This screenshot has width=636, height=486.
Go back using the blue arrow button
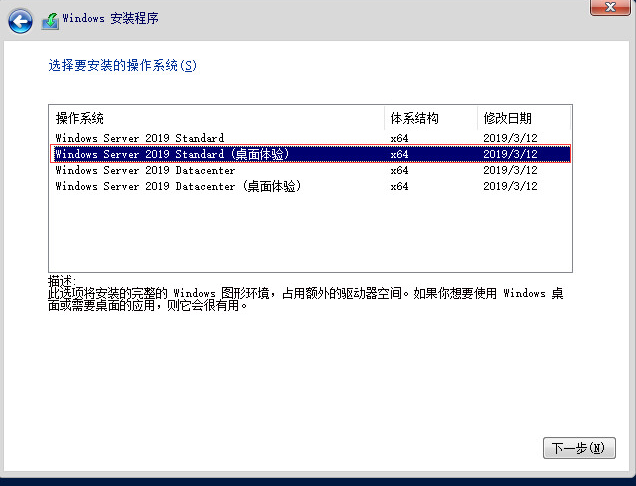[20, 21]
